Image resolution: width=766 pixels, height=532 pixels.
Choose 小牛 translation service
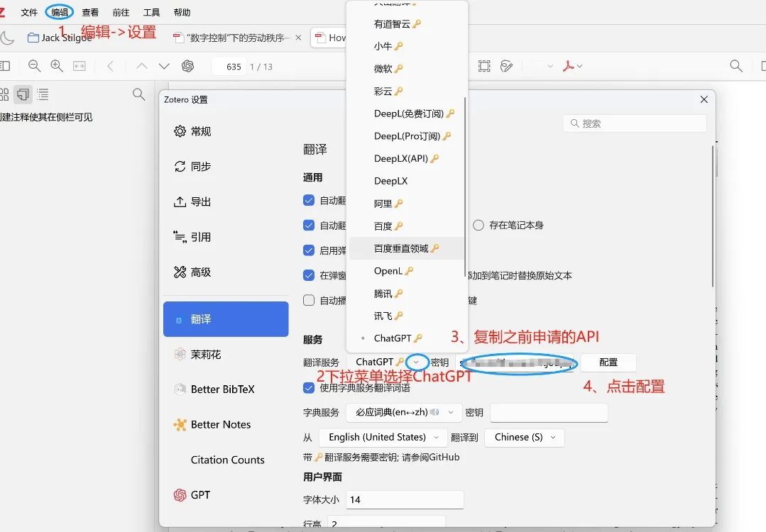tap(406, 46)
